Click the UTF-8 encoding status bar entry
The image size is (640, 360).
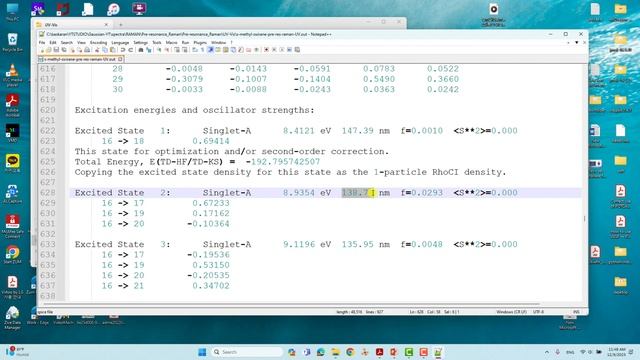(538, 312)
